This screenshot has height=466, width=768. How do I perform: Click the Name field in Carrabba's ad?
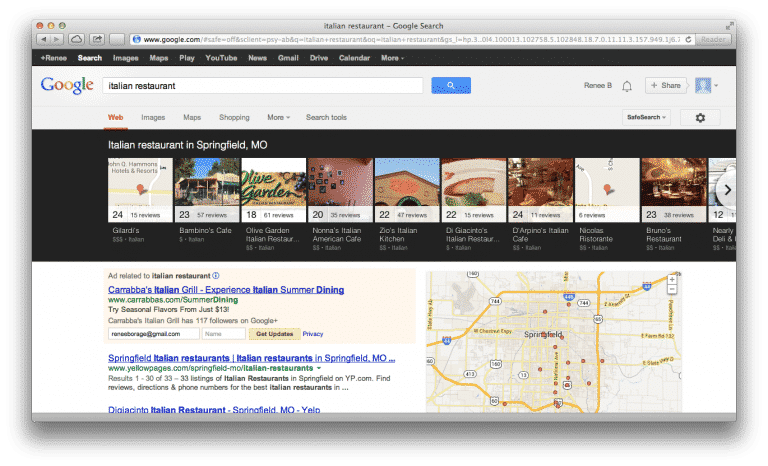pos(224,334)
